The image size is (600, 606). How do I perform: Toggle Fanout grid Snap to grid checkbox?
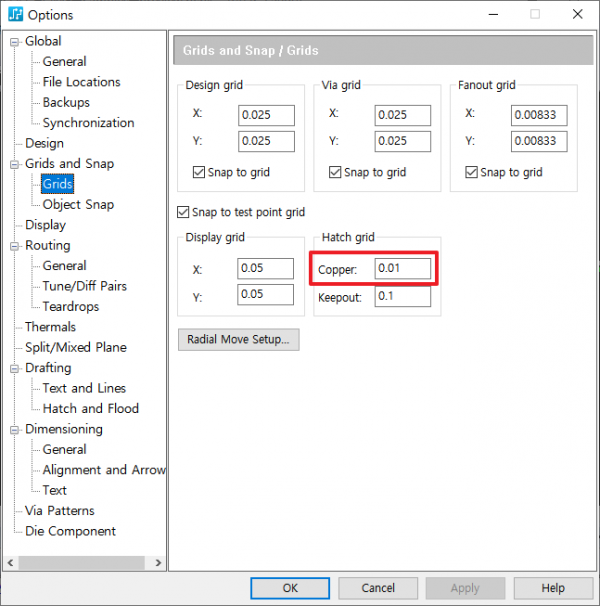coord(471,172)
